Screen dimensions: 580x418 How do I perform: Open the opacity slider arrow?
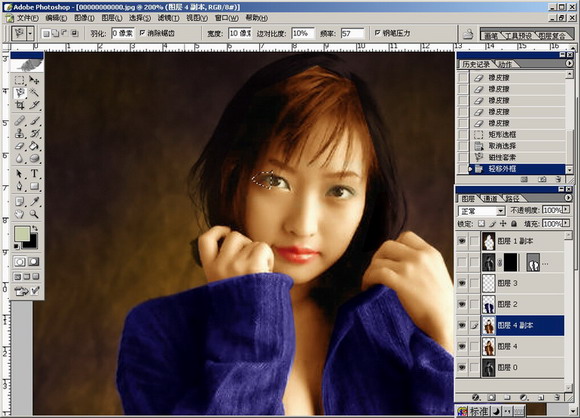coord(566,210)
